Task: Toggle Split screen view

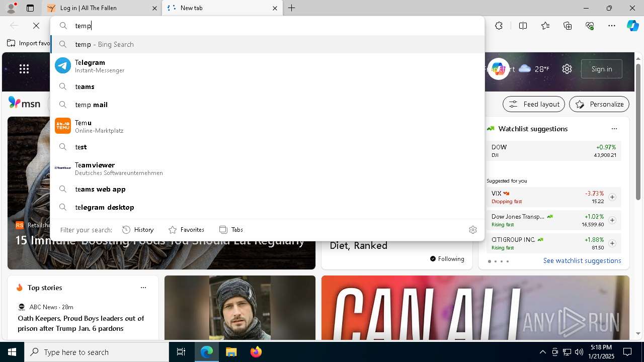Action: tap(523, 26)
